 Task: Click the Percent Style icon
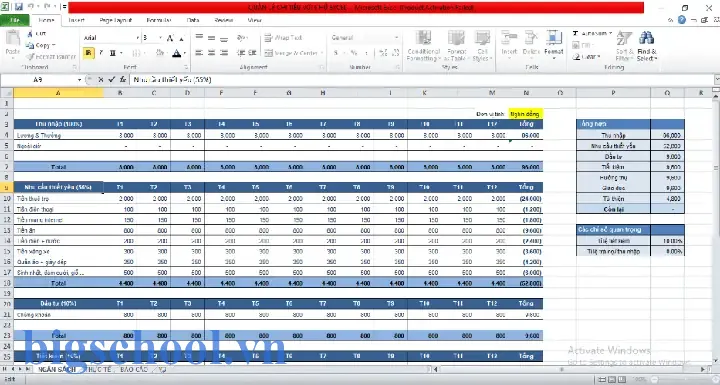click(x=354, y=53)
